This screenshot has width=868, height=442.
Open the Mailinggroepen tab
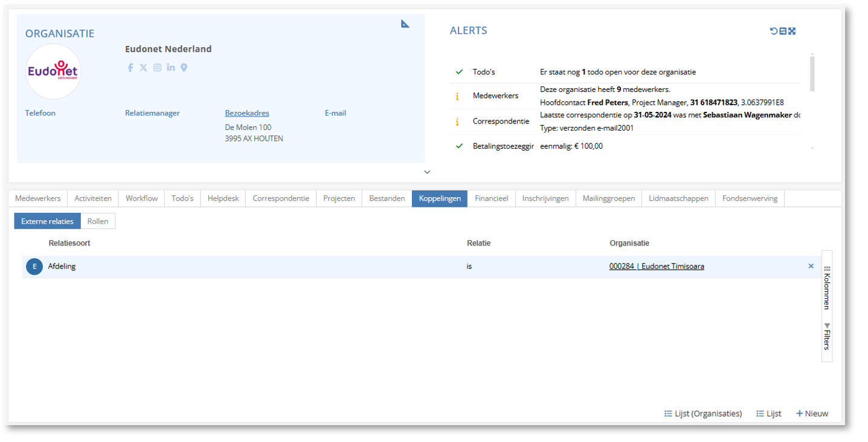609,198
